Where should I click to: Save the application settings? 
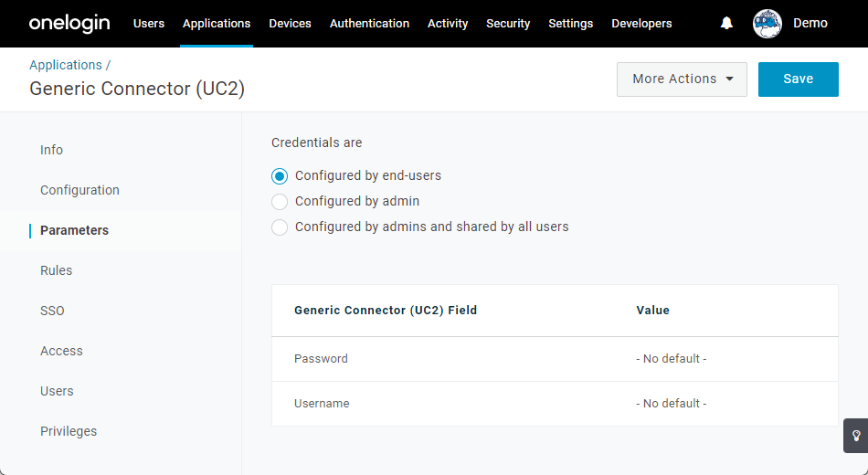(798, 79)
